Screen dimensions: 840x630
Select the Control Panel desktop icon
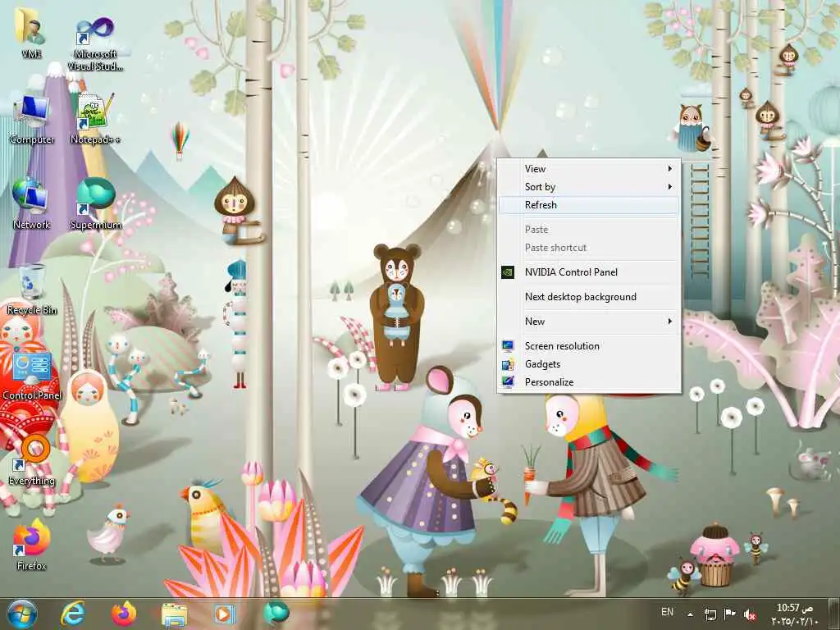pyautogui.click(x=32, y=376)
